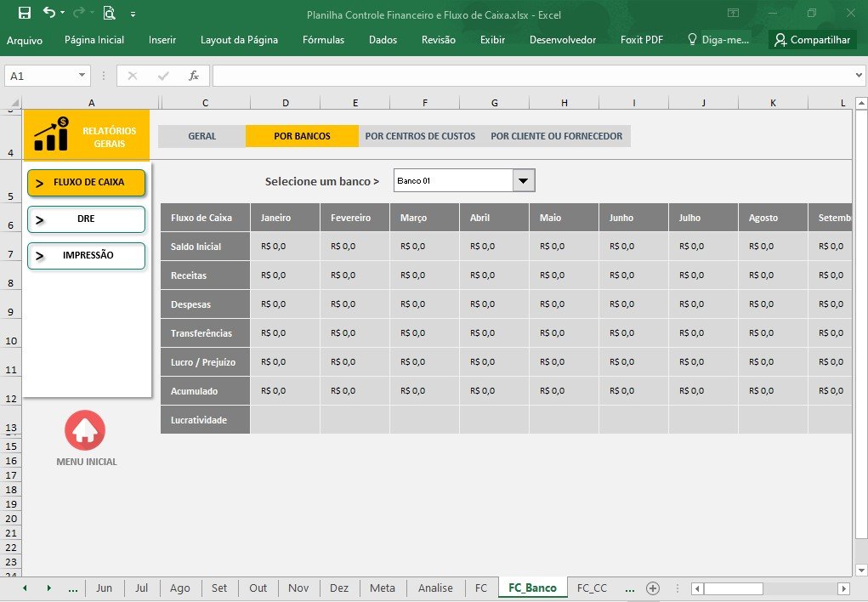Viewport: 868px width, 602px height.
Task: Open the Desenvolvedor tab
Action: coord(563,40)
